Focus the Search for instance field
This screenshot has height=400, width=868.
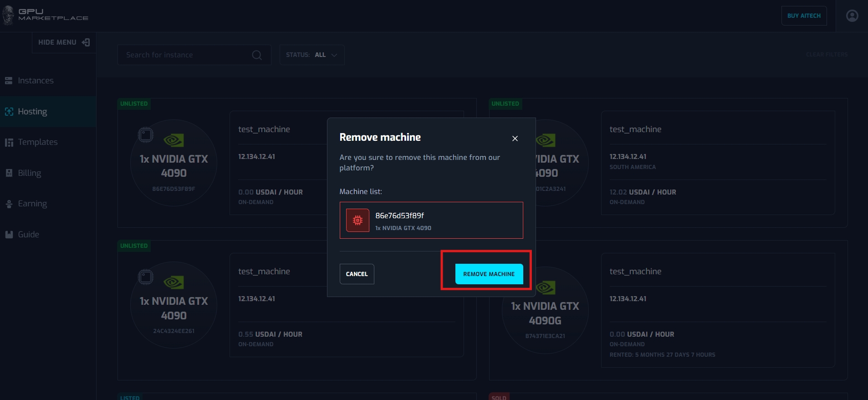click(187, 55)
